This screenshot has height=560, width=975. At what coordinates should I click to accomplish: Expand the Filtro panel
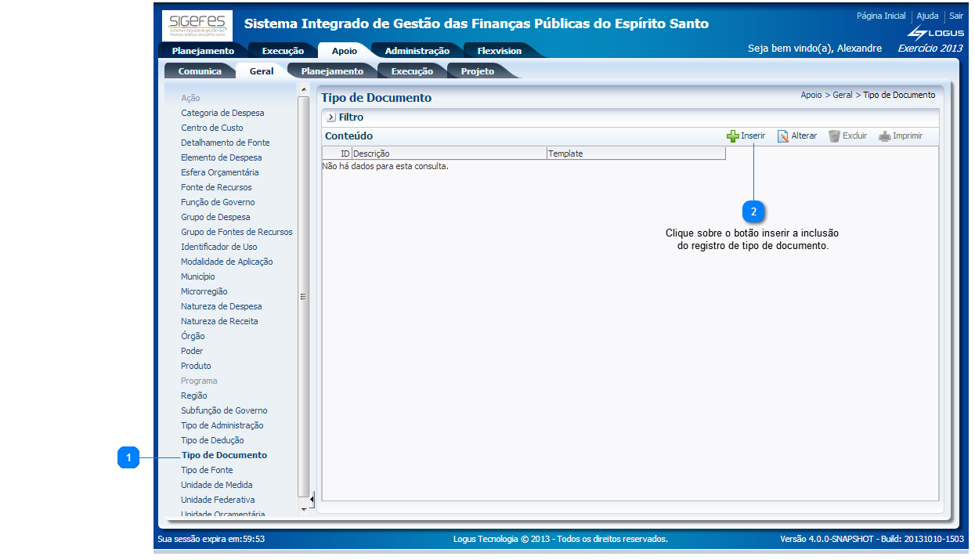(331, 117)
